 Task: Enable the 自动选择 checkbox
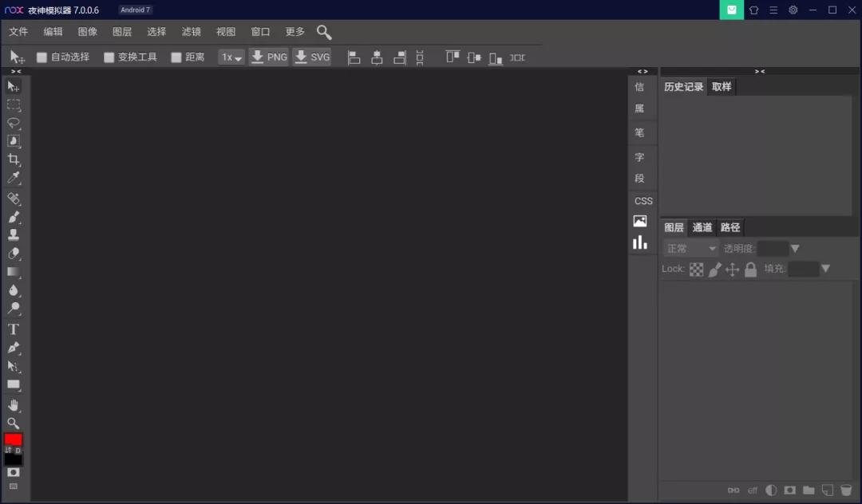coord(42,57)
